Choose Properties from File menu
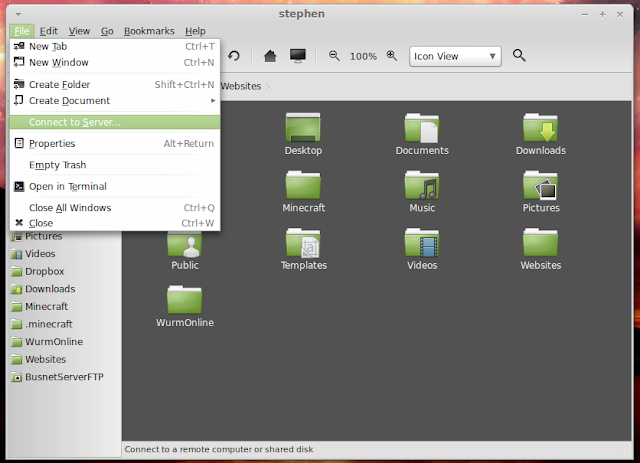The image size is (640, 463). pos(115,144)
